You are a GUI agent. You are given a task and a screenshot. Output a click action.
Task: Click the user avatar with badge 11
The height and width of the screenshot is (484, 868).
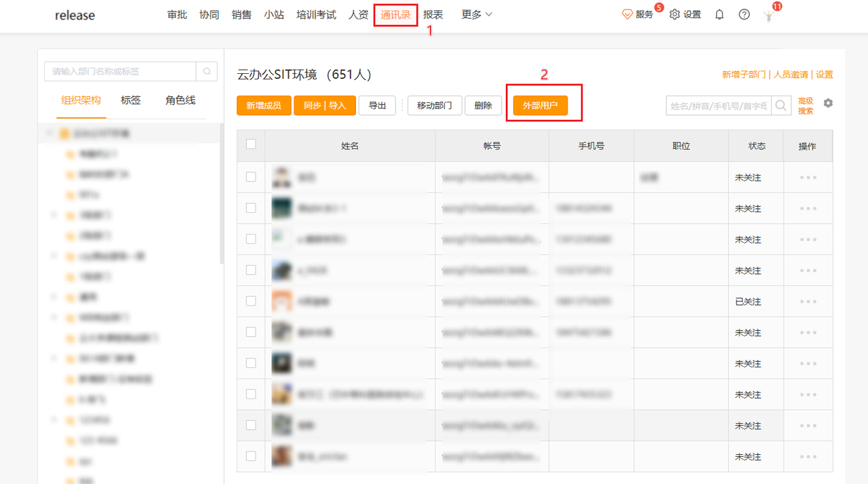pyautogui.click(x=768, y=15)
